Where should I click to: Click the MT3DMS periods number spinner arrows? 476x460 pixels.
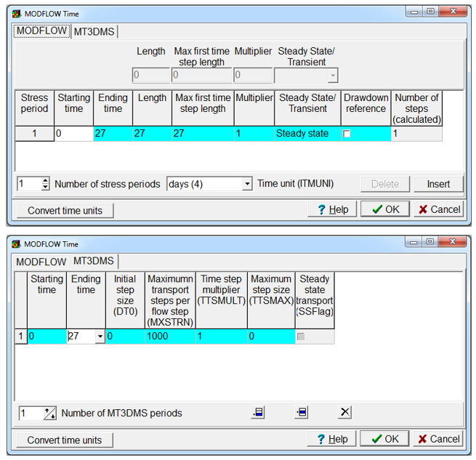point(50,413)
